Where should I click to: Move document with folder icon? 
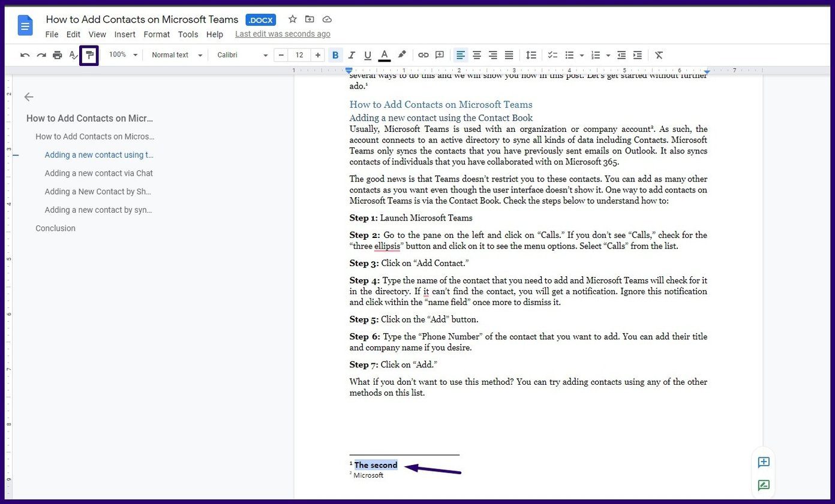[x=310, y=19]
